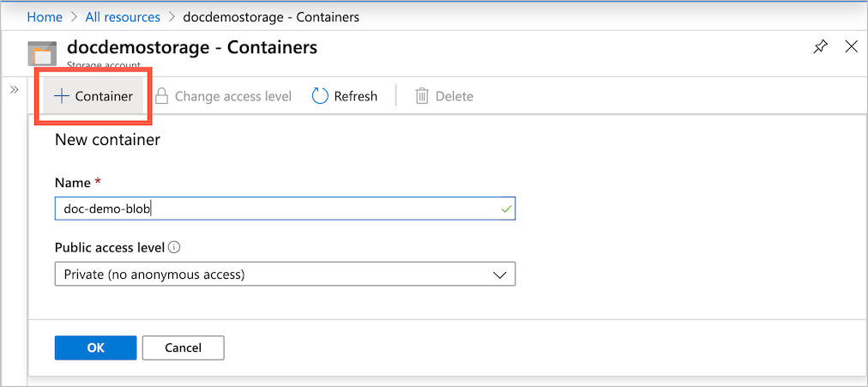
Task: Click the Refresh circular arrow icon
Action: pyautogui.click(x=320, y=96)
